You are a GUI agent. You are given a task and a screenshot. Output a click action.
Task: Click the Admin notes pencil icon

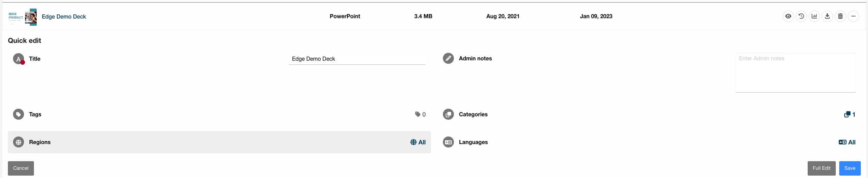point(448,58)
